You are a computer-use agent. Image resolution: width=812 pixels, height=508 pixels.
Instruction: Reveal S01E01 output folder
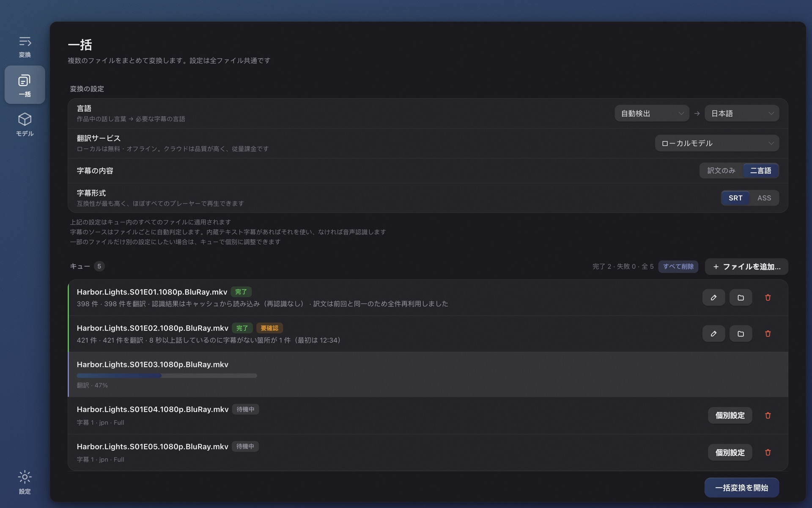click(x=741, y=298)
